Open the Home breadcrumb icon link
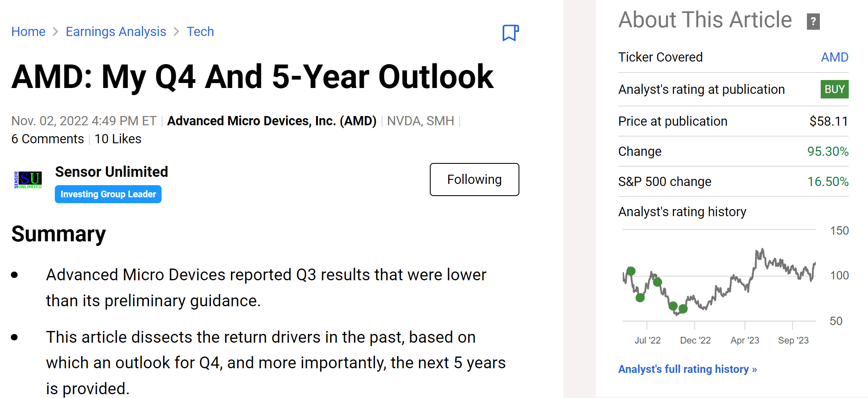Image resolution: width=868 pixels, height=398 pixels. click(x=28, y=31)
